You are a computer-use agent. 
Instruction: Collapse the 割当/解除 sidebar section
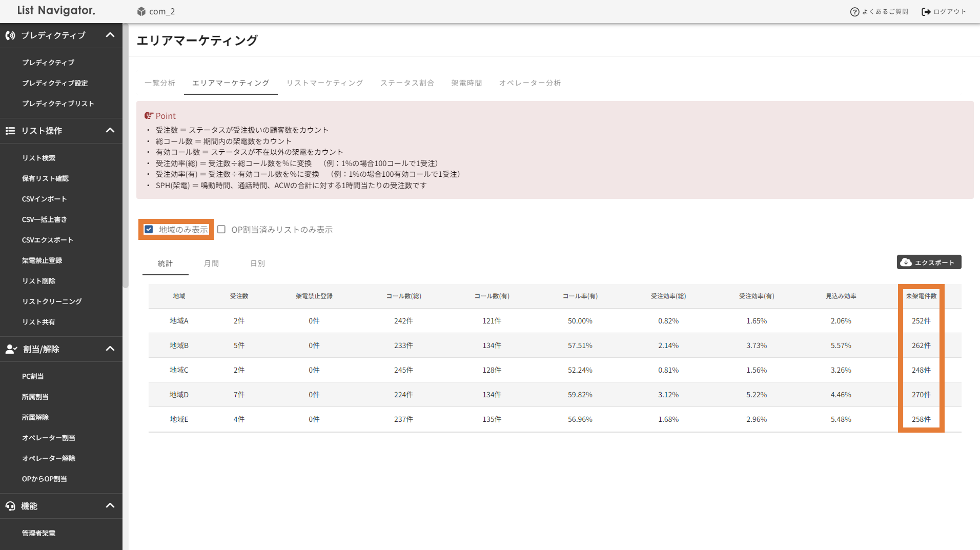tap(110, 349)
